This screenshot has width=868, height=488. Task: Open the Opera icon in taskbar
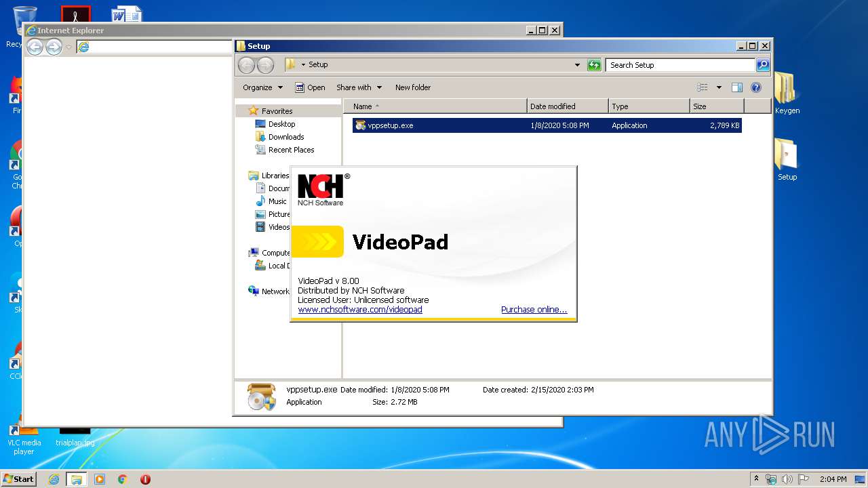coord(145,479)
